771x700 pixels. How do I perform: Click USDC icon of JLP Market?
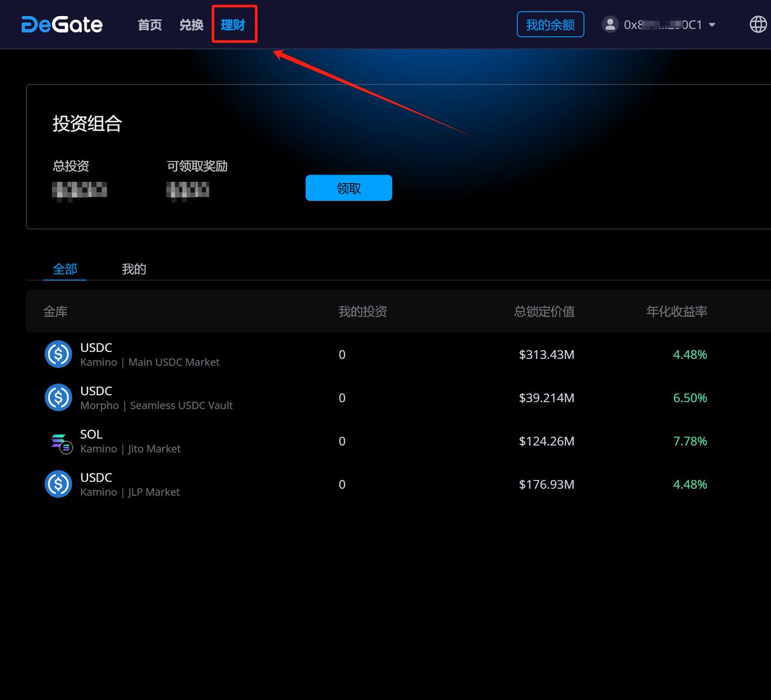pyautogui.click(x=58, y=484)
